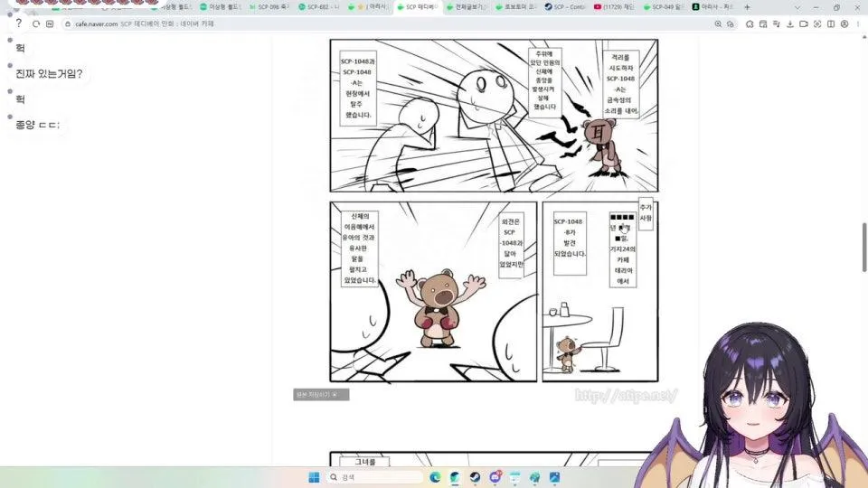Viewport: 868px width, 488px height.
Task: Reload the page with the refresh icon
Action: pyautogui.click(x=36, y=23)
